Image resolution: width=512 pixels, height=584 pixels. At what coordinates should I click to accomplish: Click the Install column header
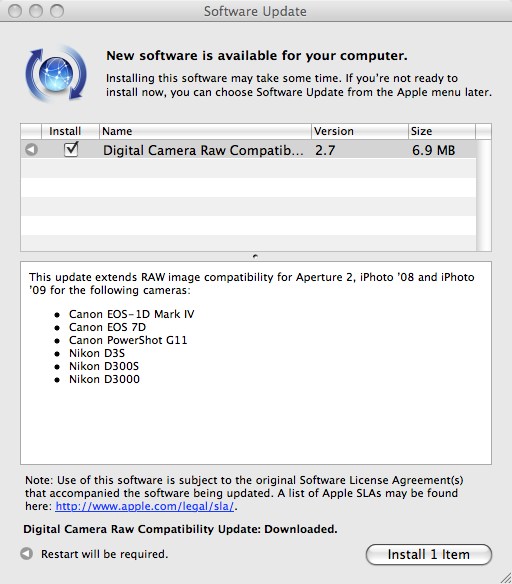[x=70, y=131]
